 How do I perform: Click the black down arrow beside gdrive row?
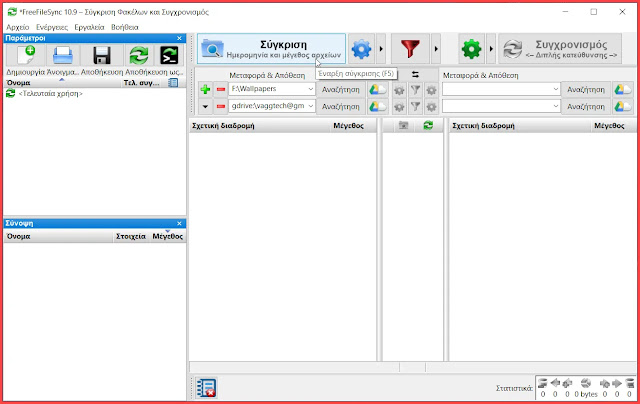pyautogui.click(x=205, y=107)
